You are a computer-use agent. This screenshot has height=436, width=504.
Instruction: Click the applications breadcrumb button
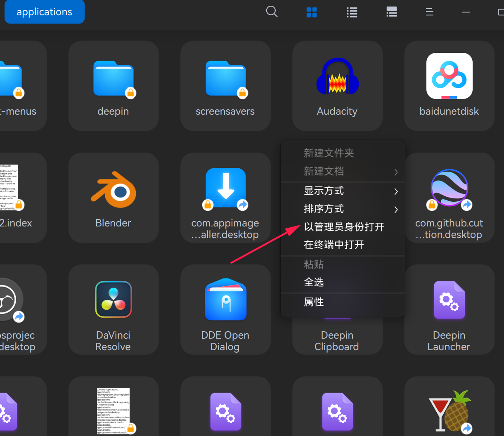coord(44,12)
